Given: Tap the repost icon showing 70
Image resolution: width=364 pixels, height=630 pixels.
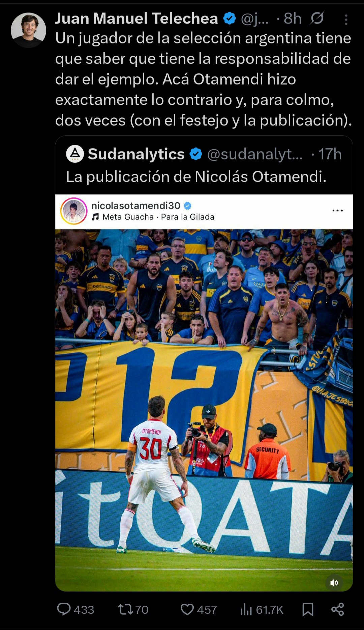Looking at the screenshot, I should [x=125, y=609].
